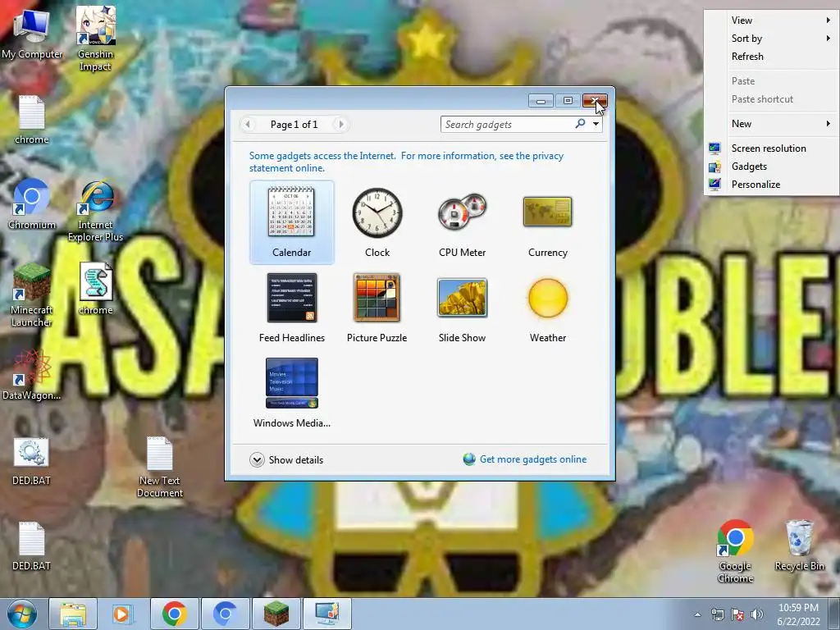Open Windows Media Player from taskbar
Image resolution: width=840 pixels, height=630 pixels.
tap(123, 614)
